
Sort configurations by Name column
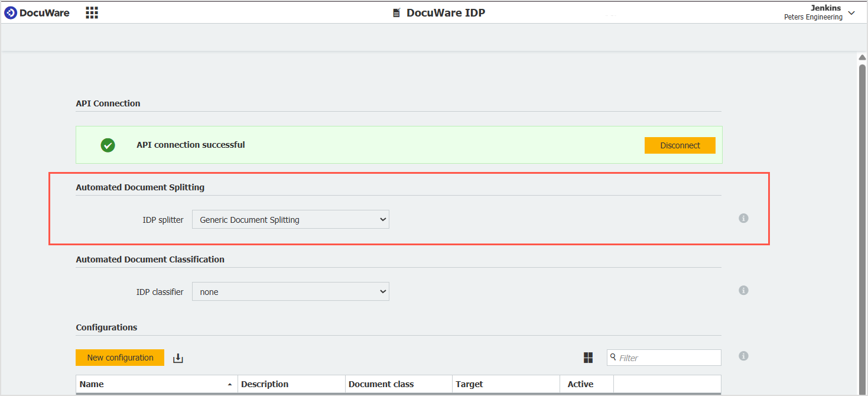[x=156, y=384]
